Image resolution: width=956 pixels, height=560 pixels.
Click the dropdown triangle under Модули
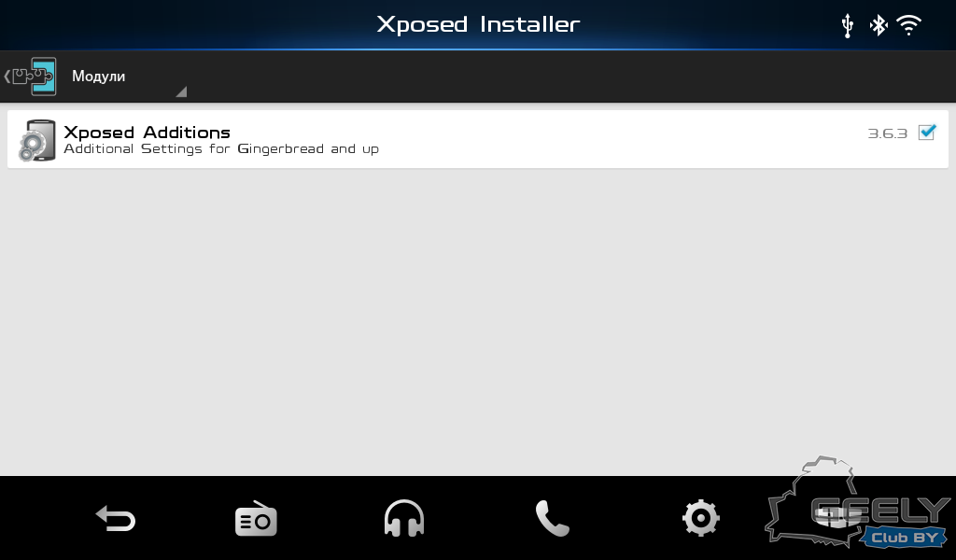point(181,92)
